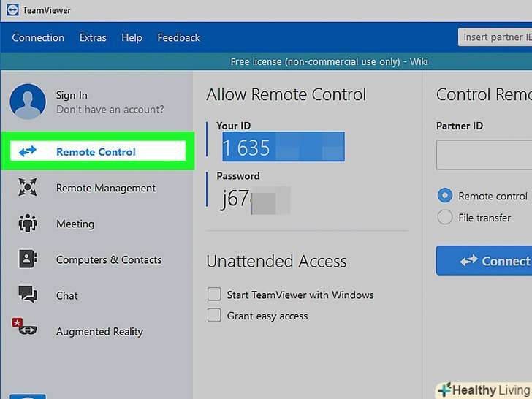Open the Extras menu
Image resolution: width=532 pixels, height=399 pixels.
click(x=93, y=37)
